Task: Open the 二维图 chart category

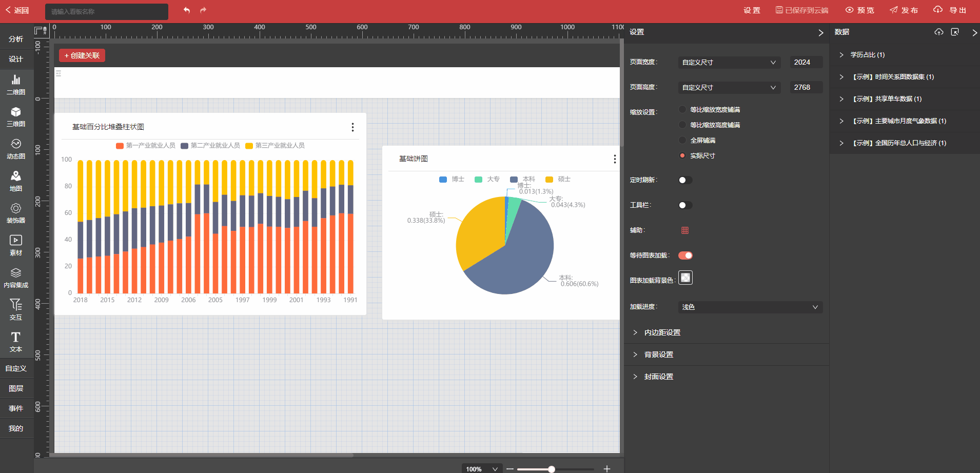Action: (x=16, y=85)
